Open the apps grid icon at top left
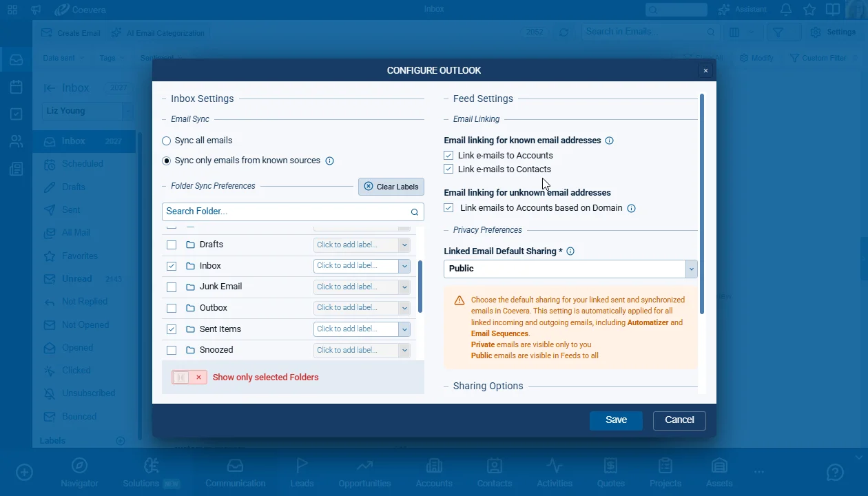The image size is (868, 496). point(12,10)
